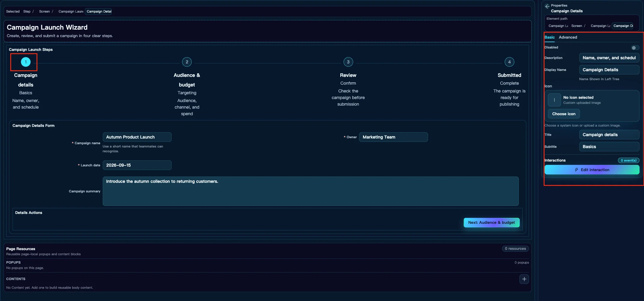Select Screen in the Selected breadcrumb

click(44, 11)
